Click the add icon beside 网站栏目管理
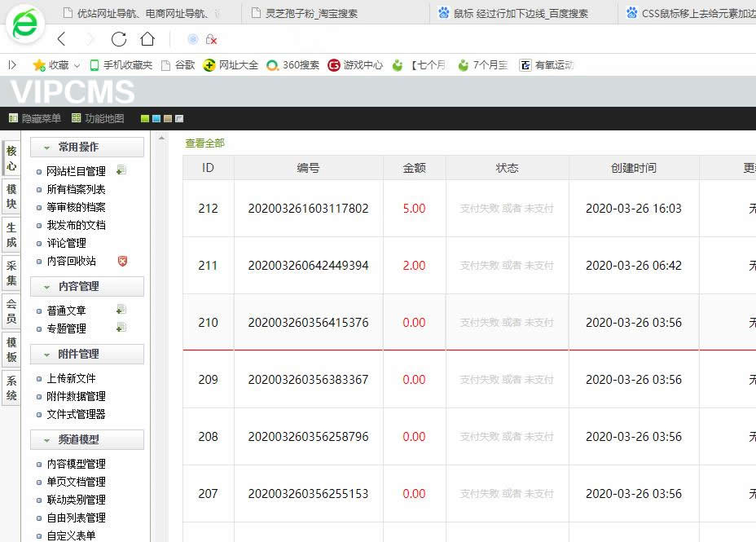The image size is (756, 542). [x=121, y=170]
